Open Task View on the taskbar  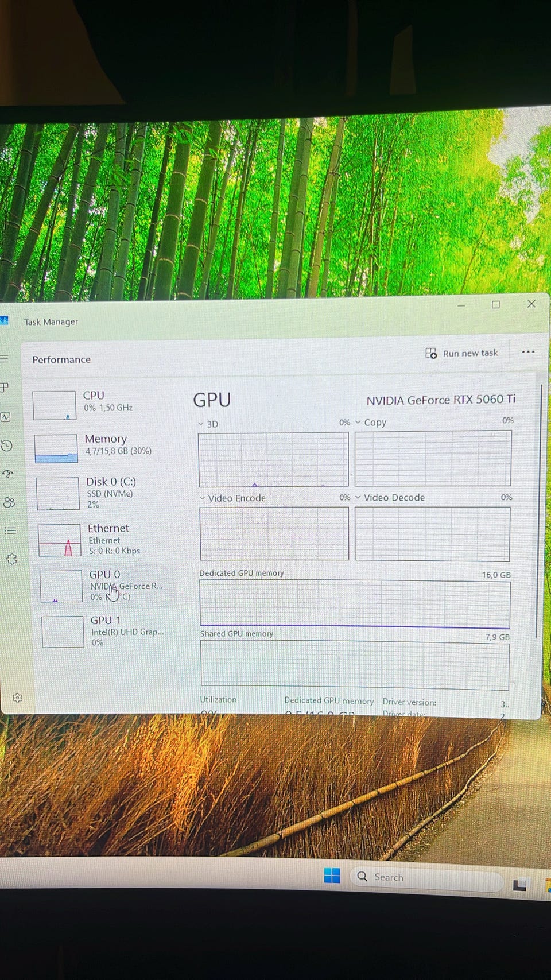(x=520, y=885)
